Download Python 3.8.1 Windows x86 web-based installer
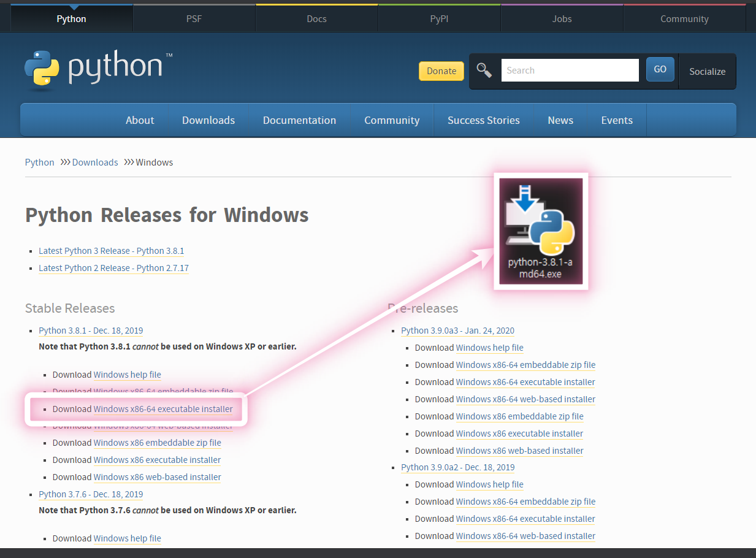Image resolution: width=756 pixels, height=558 pixels. pyautogui.click(x=158, y=477)
